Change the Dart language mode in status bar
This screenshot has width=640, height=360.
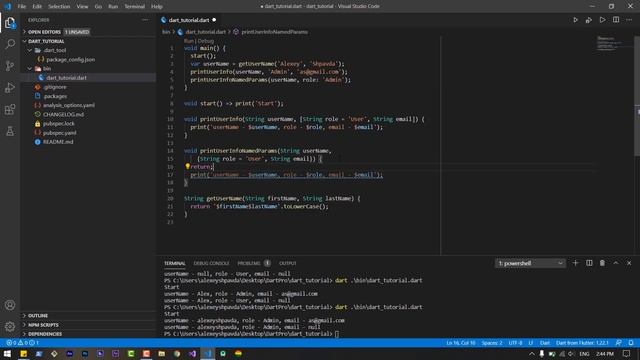544,343
